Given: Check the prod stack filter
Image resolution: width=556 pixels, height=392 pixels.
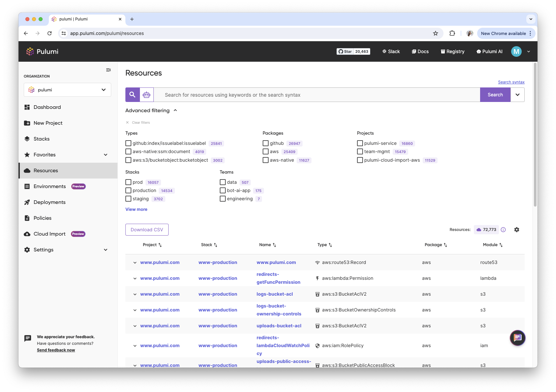Looking at the screenshot, I should click(x=128, y=182).
